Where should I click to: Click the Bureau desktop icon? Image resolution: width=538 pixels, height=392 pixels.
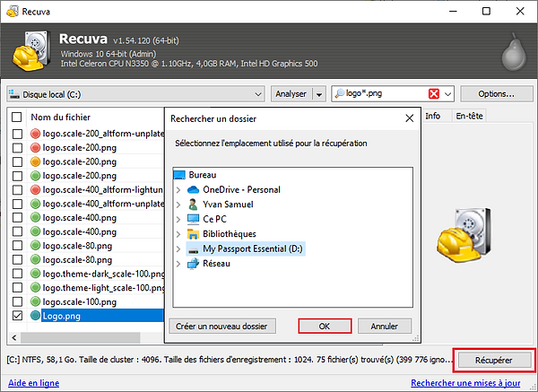pos(179,175)
